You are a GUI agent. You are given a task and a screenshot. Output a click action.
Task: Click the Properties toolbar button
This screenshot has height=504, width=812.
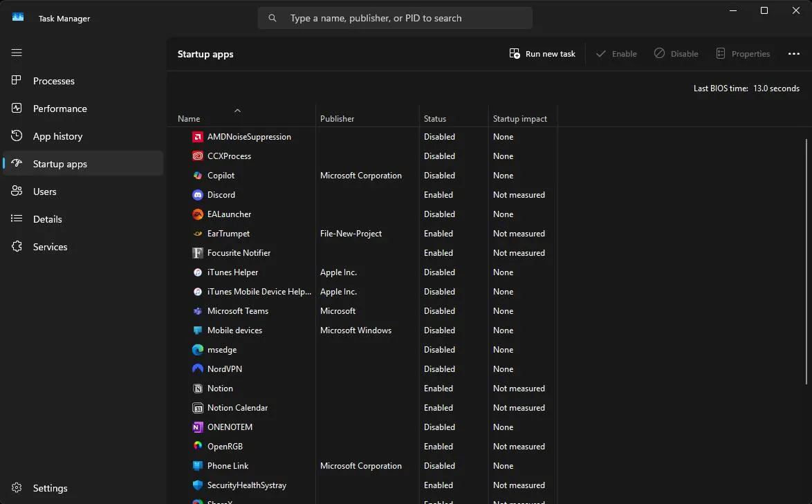point(743,54)
